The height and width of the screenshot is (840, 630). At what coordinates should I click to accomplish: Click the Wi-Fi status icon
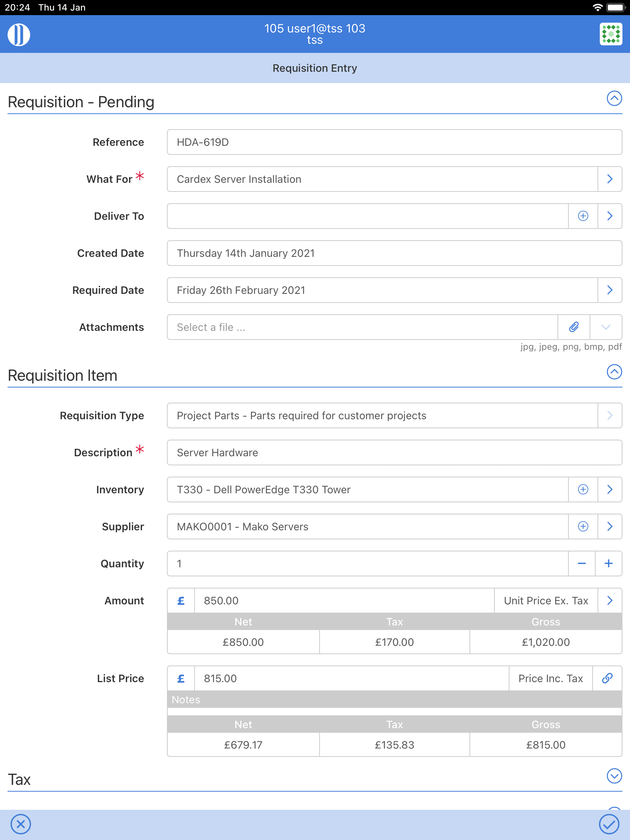click(x=598, y=7)
